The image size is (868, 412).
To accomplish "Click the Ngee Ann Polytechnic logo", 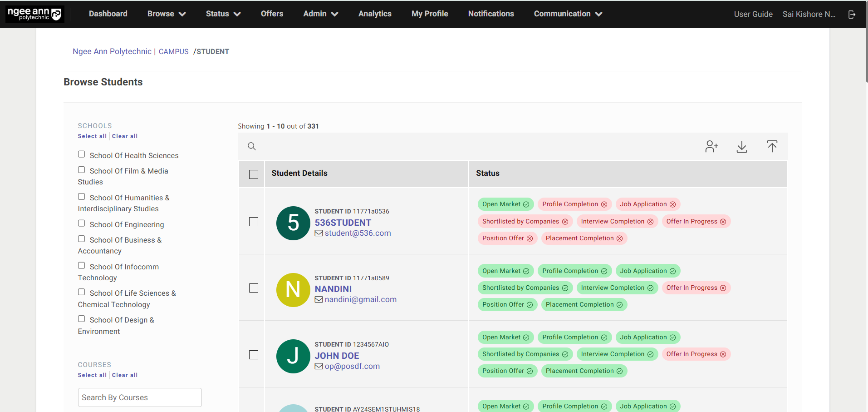I will [35, 14].
